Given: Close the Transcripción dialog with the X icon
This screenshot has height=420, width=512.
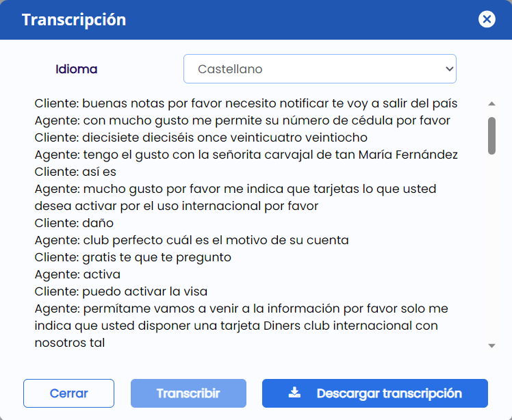Looking at the screenshot, I should pos(487,19).
